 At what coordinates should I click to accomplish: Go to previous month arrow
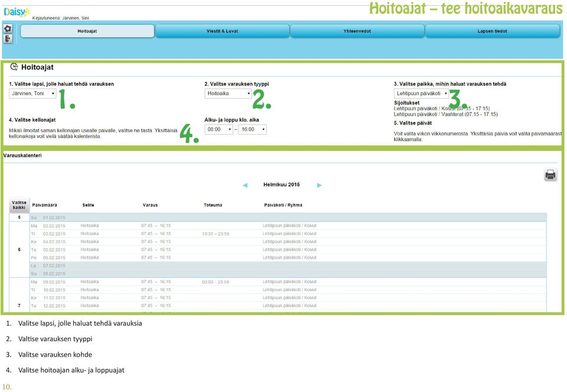click(245, 185)
